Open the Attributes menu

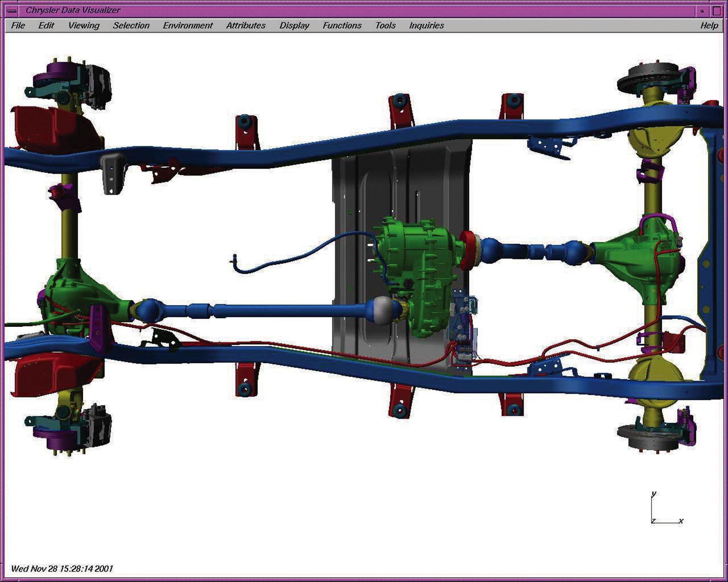pos(246,26)
